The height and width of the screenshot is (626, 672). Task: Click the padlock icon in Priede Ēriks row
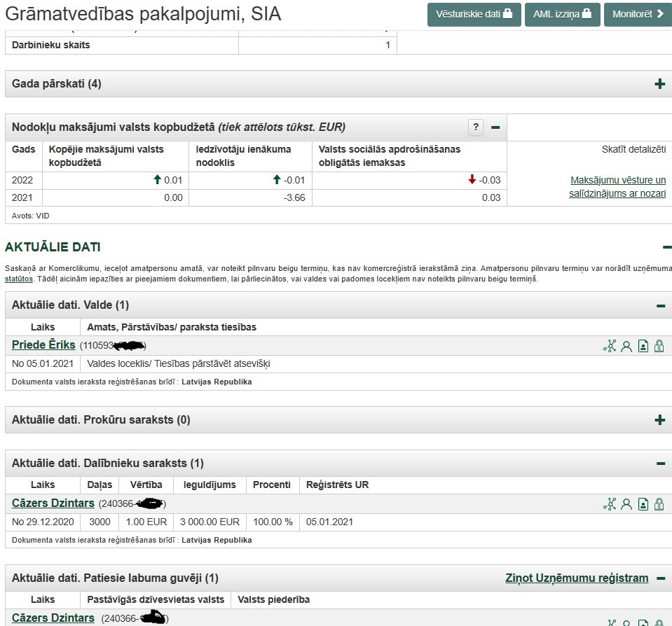pos(659,346)
